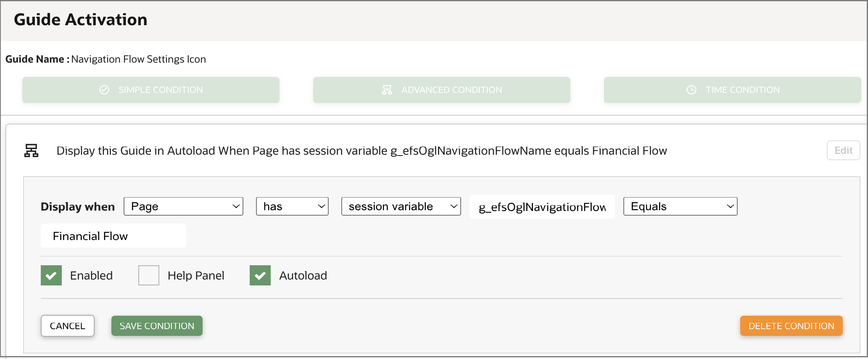Click the hierarchy icon on Advanced Condition

point(387,90)
